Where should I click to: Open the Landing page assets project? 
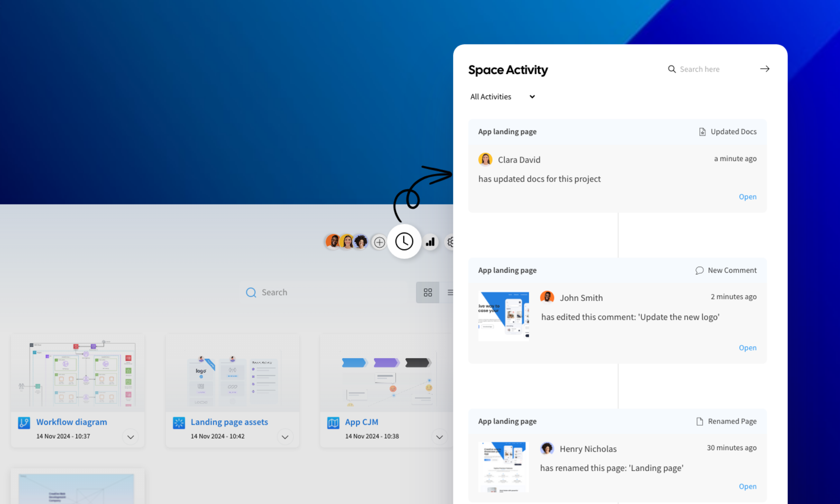coord(229,422)
